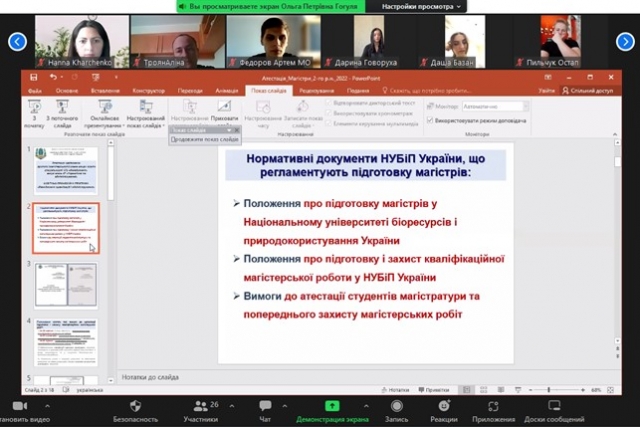Click 'Продовжити показ слайдів' button

click(x=204, y=139)
